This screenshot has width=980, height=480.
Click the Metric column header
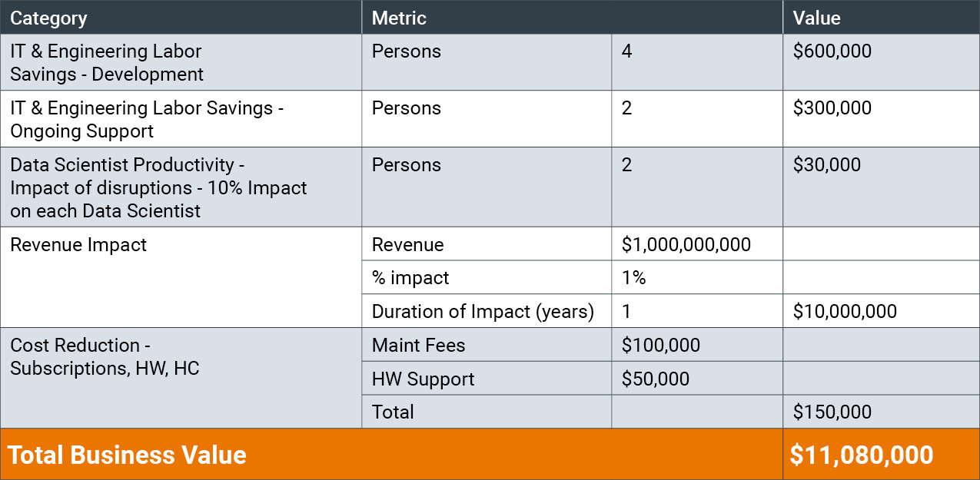[x=399, y=18]
